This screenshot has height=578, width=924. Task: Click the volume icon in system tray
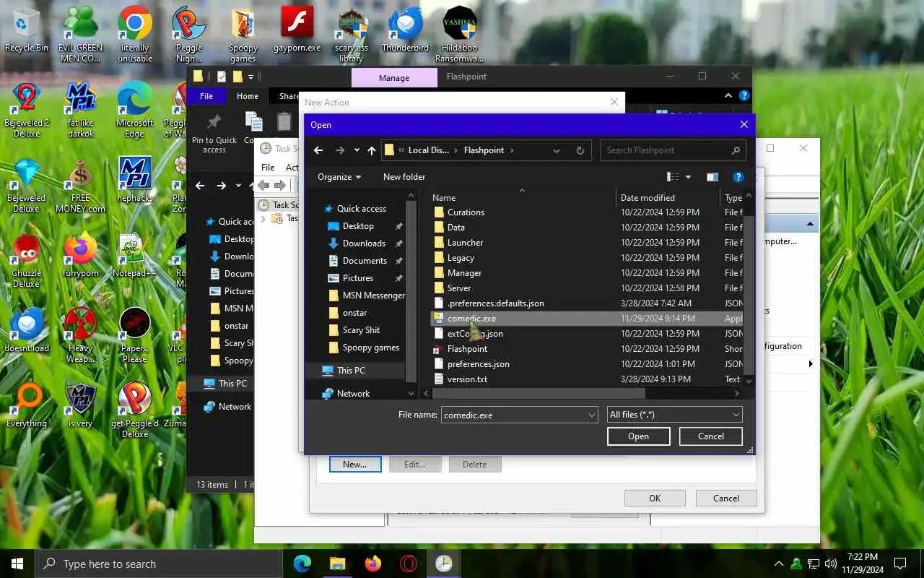[x=831, y=564]
